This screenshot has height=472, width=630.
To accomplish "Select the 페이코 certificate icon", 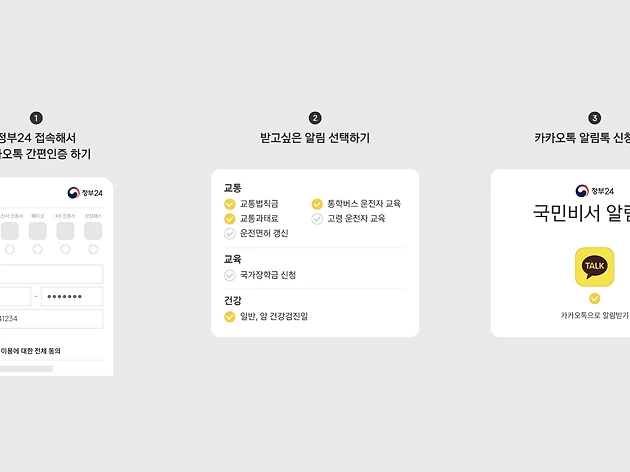I will coord(37,231).
